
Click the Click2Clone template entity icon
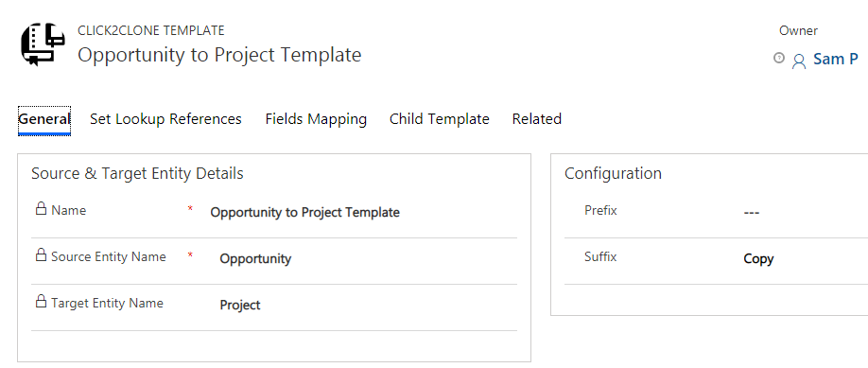tap(43, 44)
